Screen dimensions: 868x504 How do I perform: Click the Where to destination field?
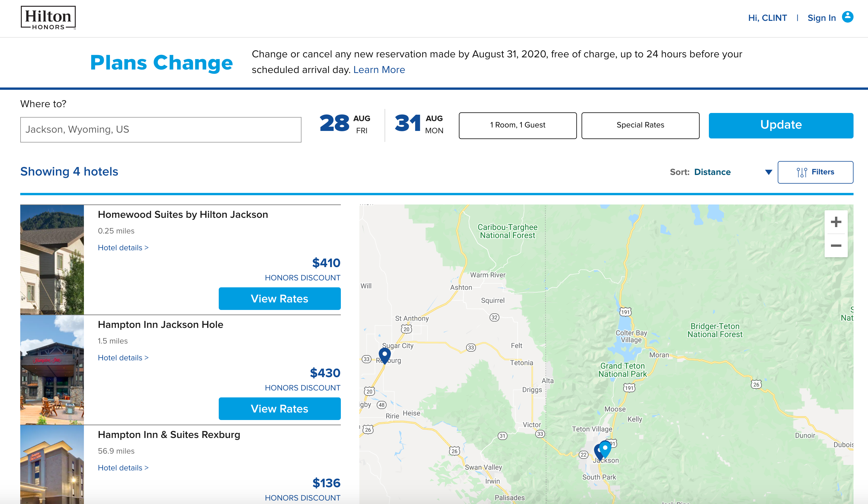[x=161, y=129]
